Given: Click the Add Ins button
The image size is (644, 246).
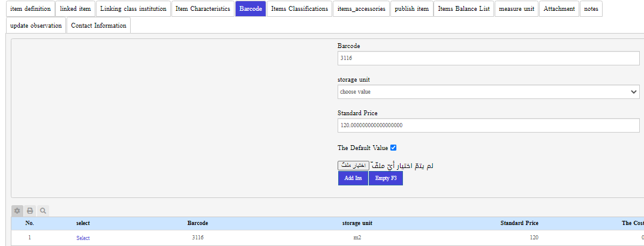Looking at the screenshot, I should (353, 178).
